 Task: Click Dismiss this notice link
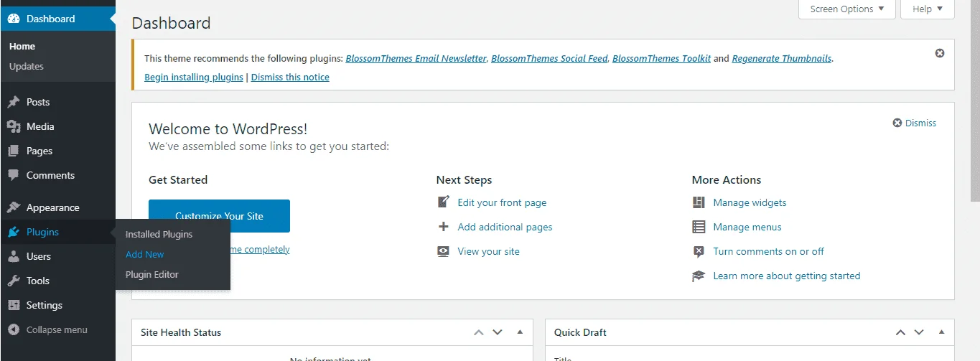[290, 77]
